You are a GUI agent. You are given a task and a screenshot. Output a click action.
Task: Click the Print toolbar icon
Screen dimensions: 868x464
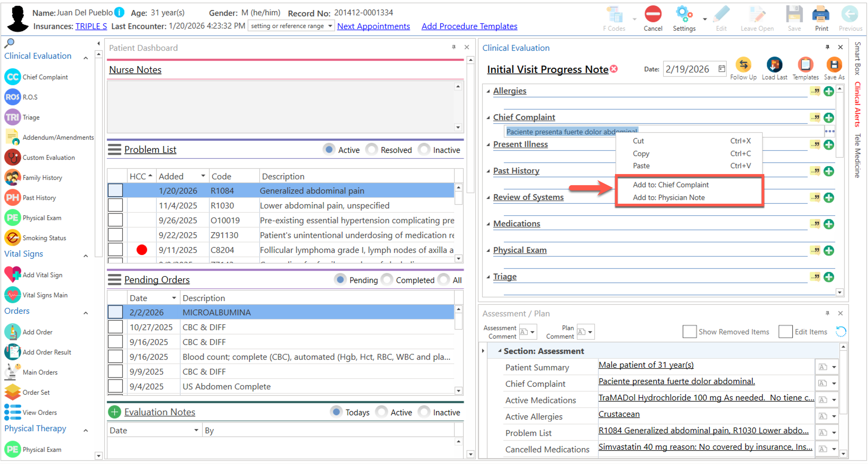click(x=821, y=15)
